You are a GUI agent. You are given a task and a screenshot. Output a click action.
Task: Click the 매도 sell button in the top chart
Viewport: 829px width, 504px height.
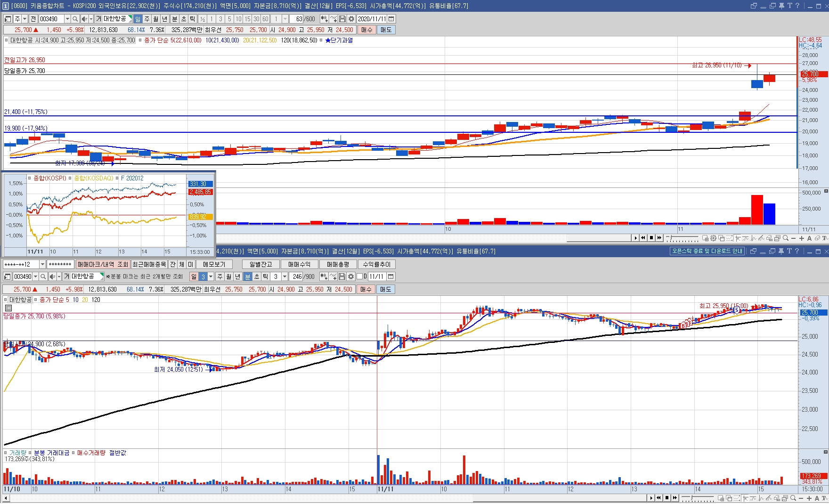386,30
